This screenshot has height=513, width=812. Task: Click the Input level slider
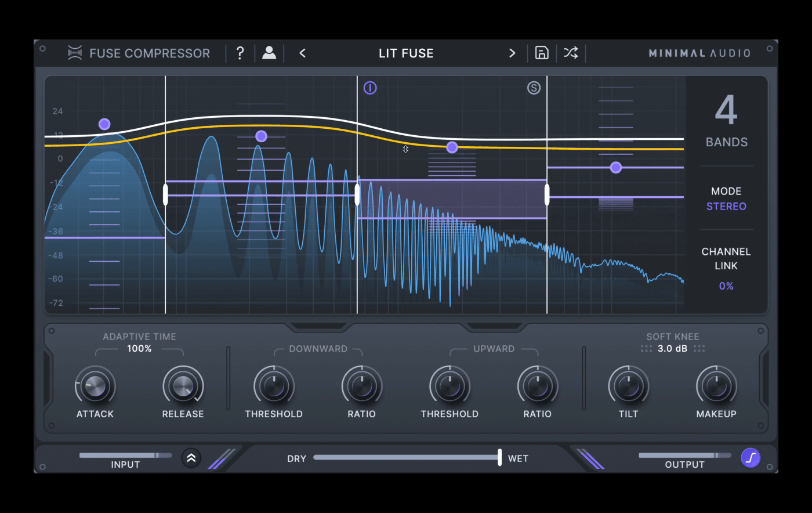(125, 456)
